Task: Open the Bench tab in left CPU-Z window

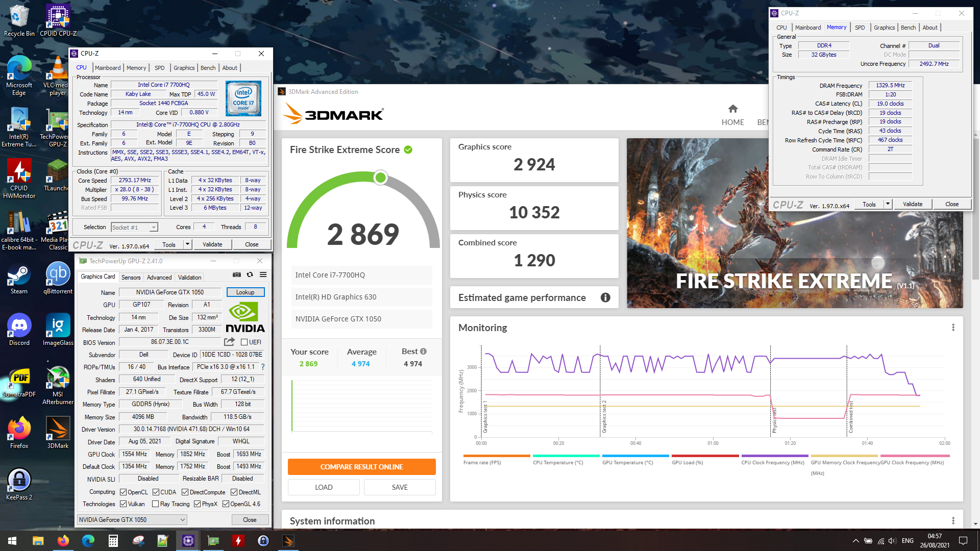Action: click(208, 68)
